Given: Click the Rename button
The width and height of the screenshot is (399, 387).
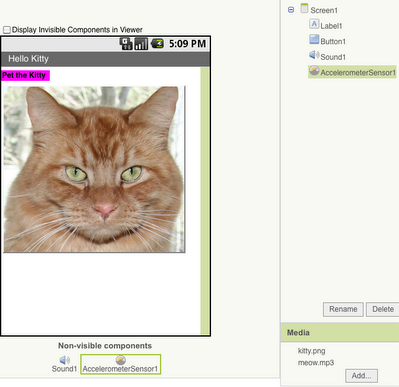Looking at the screenshot, I should [343, 309].
